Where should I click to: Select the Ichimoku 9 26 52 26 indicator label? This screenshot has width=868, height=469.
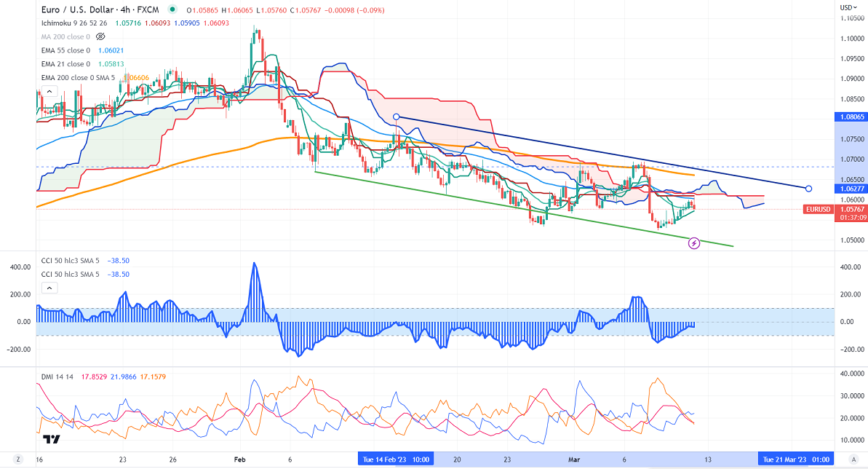(x=73, y=23)
